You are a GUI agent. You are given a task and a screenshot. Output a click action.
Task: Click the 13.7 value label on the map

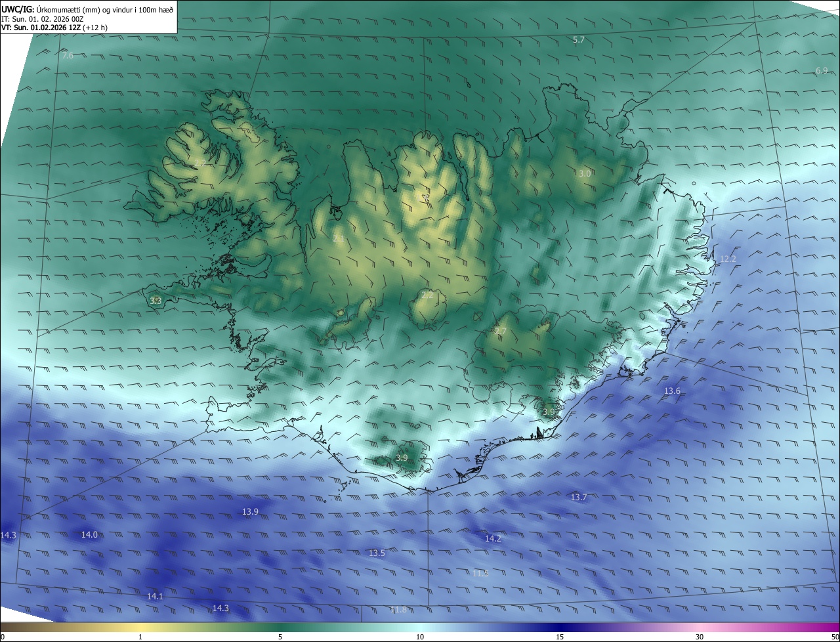coord(578,498)
